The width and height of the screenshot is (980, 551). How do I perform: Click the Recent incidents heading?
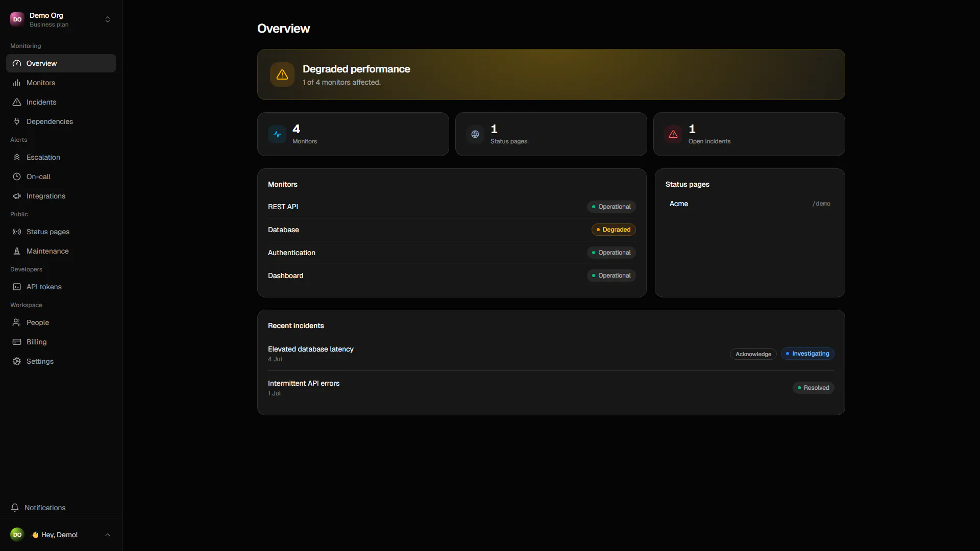[296, 325]
